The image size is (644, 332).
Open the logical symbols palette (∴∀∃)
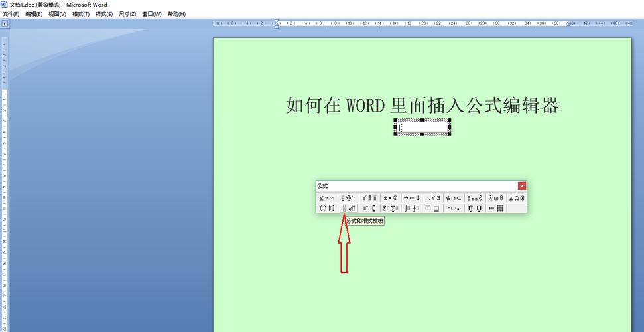[x=432, y=198]
